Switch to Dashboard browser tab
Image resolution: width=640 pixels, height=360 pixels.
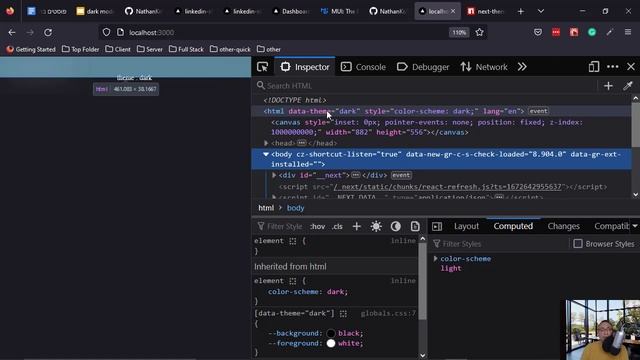click(291, 11)
